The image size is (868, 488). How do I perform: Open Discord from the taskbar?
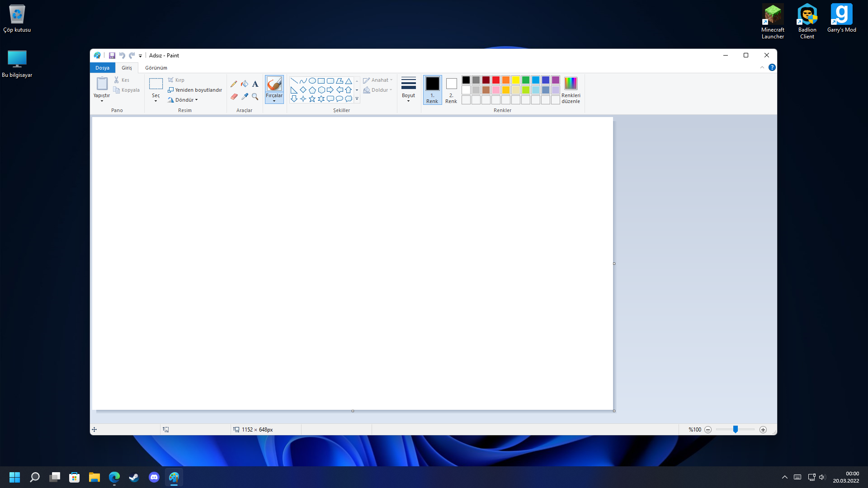(x=154, y=477)
